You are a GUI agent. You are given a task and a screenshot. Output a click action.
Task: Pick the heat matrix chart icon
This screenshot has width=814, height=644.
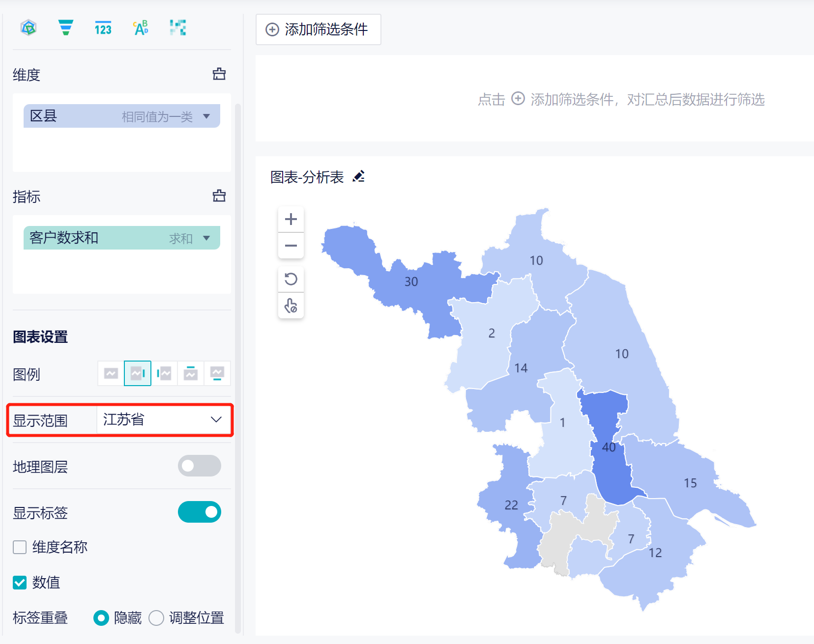(x=177, y=28)
